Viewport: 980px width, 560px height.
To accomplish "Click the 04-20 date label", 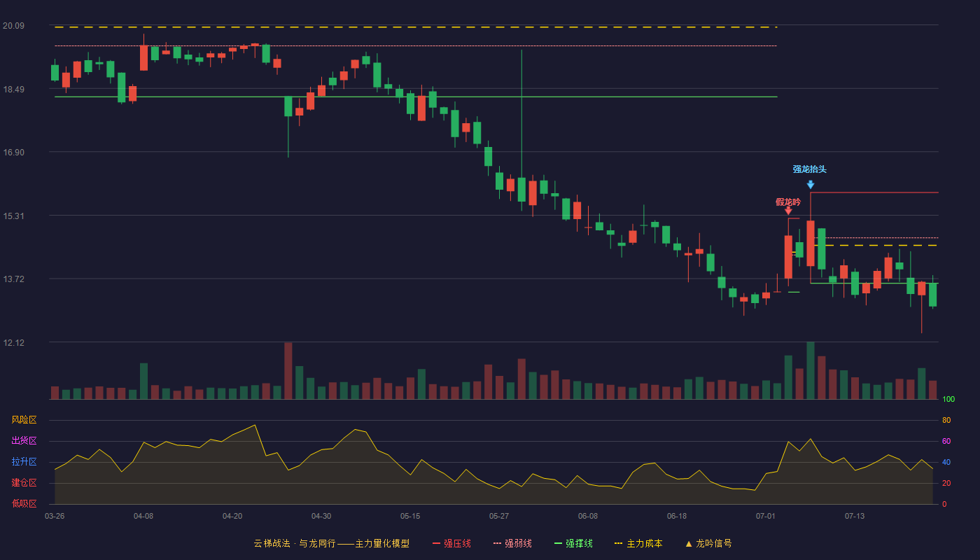I will pos(232,516).
